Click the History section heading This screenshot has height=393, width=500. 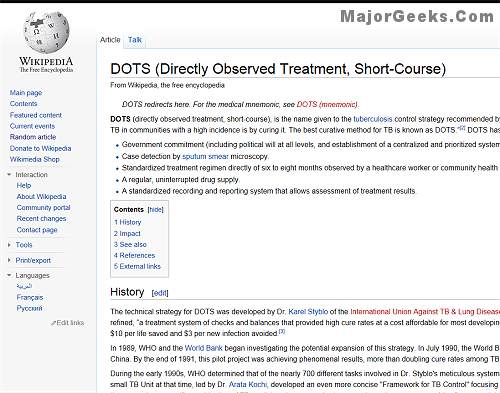pyautogui.click(x=127, y=292)
